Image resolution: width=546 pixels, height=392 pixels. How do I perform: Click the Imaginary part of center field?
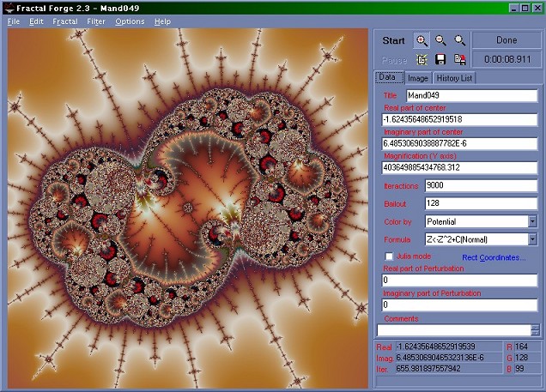point(459,143)
